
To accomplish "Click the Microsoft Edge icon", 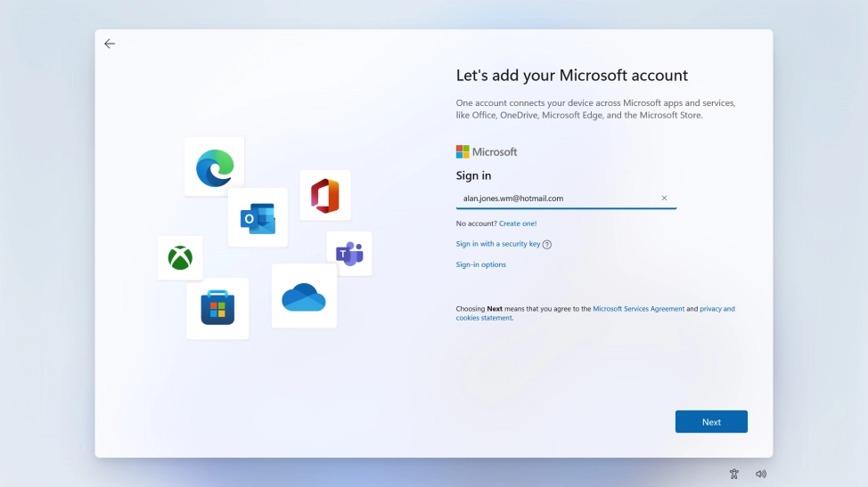I will click(214, 166).
